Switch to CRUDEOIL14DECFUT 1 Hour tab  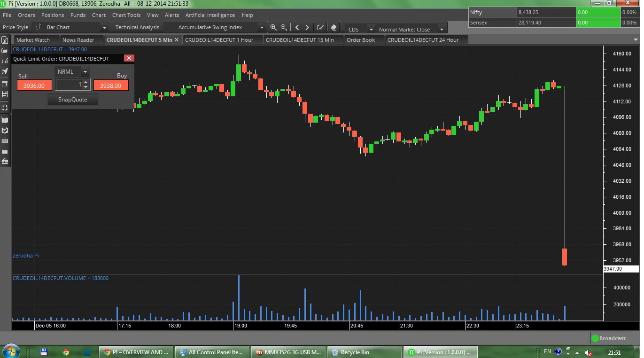point(222,40)
